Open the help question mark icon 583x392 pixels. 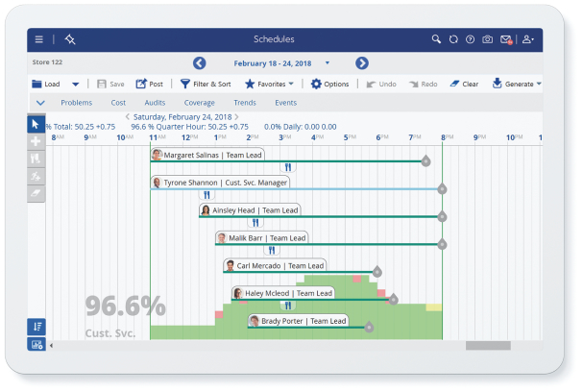point(470,39)
